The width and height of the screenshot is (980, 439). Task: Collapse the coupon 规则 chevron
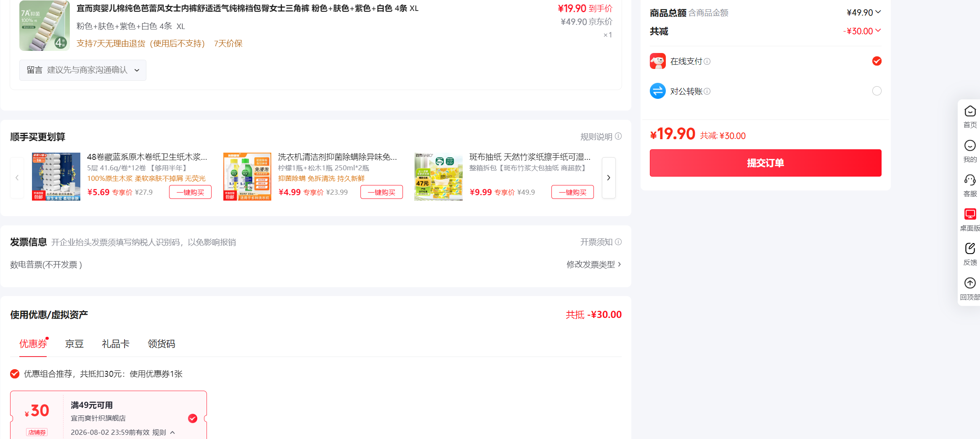coord(172,432)
